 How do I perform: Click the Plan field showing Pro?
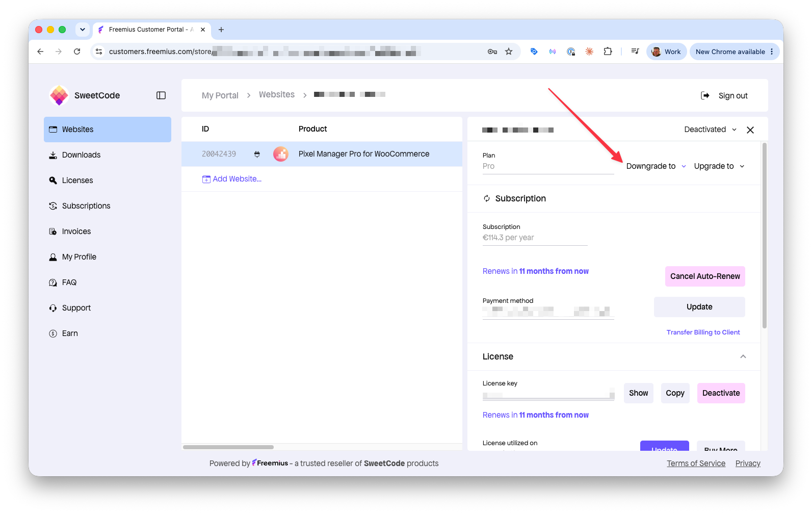(x=548, y=166)
